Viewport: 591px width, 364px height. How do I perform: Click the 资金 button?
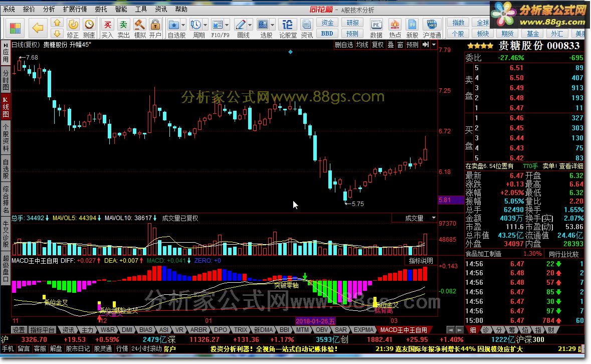point(327,23)
